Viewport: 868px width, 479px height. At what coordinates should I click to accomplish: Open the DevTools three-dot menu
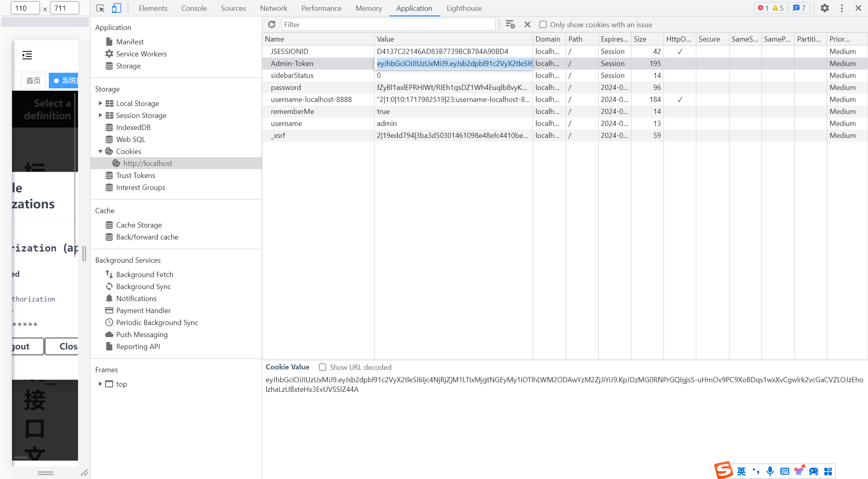[x=842, y=8]
